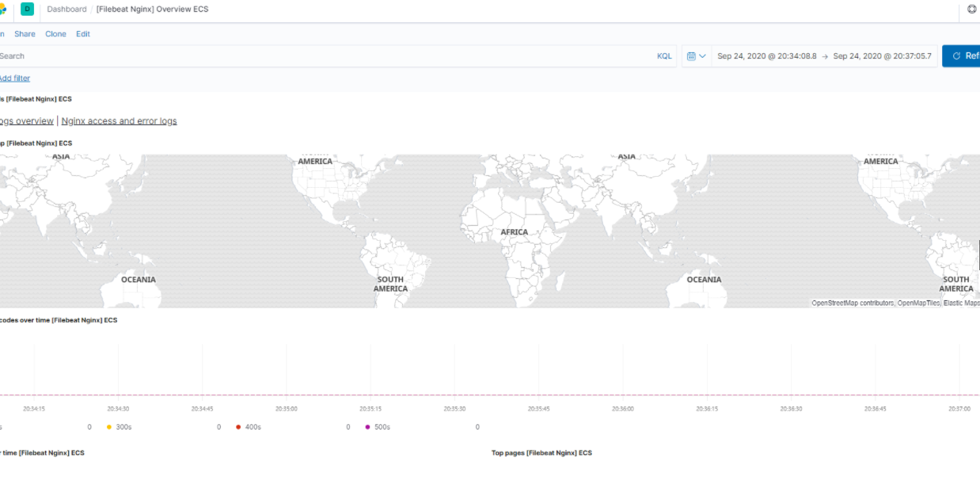This screenshot has width=980, height=481.
Task: Open the space selector D avatar
Action: pos(28,9)
